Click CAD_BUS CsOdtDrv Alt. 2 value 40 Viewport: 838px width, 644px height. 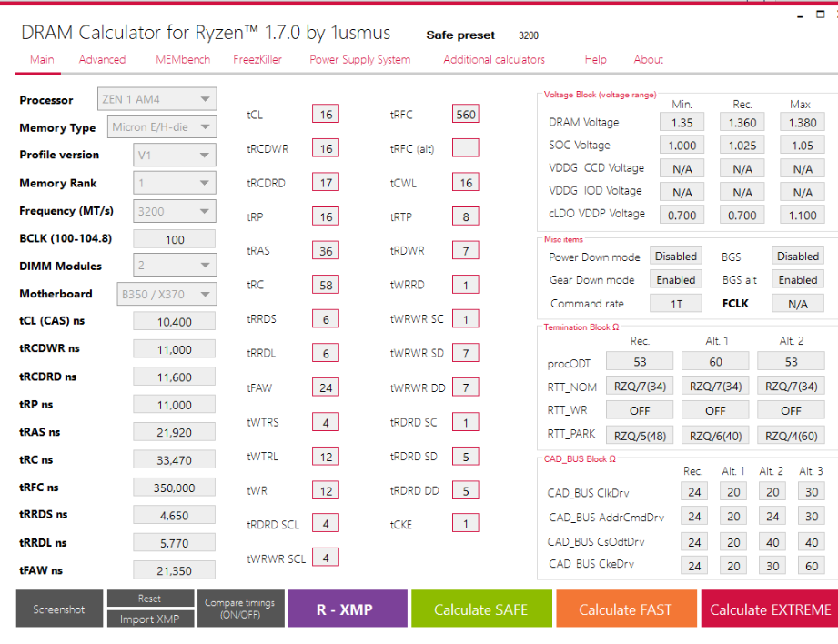click(x=772, y=542)
